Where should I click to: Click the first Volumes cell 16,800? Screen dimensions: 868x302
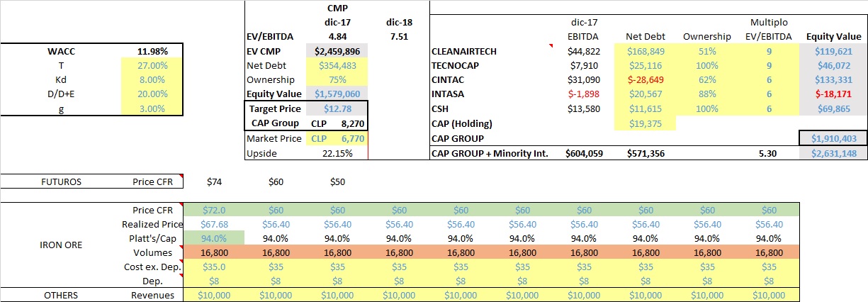(x=214, y=252)
